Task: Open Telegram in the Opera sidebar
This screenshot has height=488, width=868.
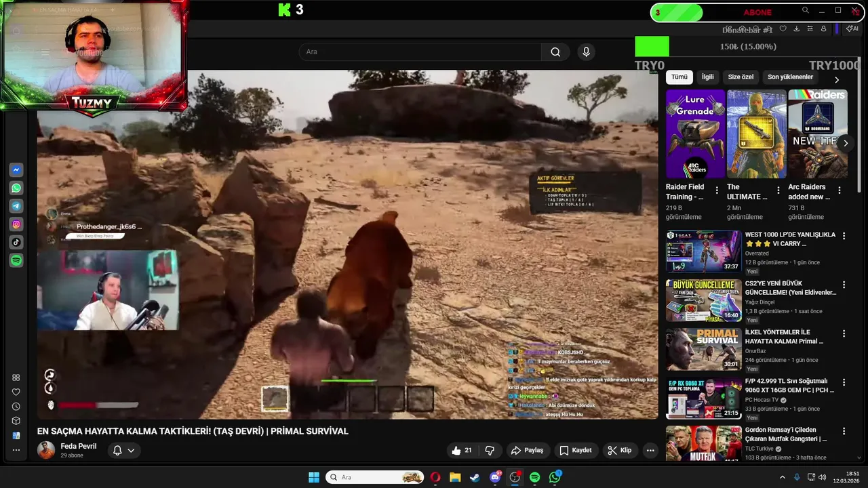Action: [x=16, y=206]
